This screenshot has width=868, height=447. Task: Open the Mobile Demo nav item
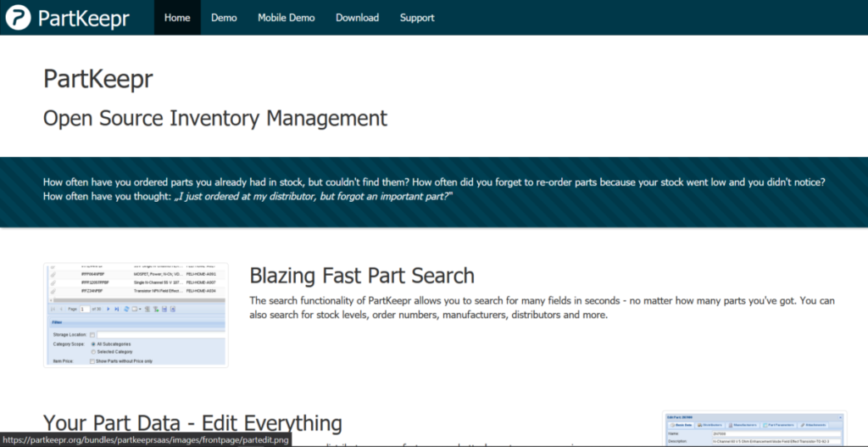click(287, 18)
